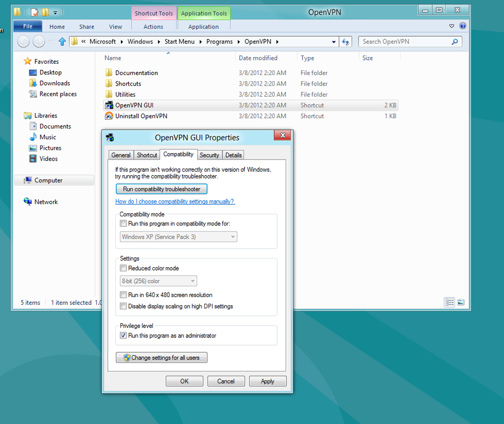Open the Customize Quick Access Toolbar dropdown

click(x=55, y=13)
